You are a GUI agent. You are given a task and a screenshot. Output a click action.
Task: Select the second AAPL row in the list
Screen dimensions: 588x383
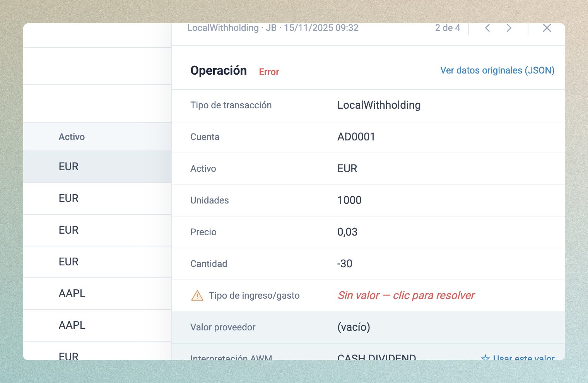tap(72, 325)
